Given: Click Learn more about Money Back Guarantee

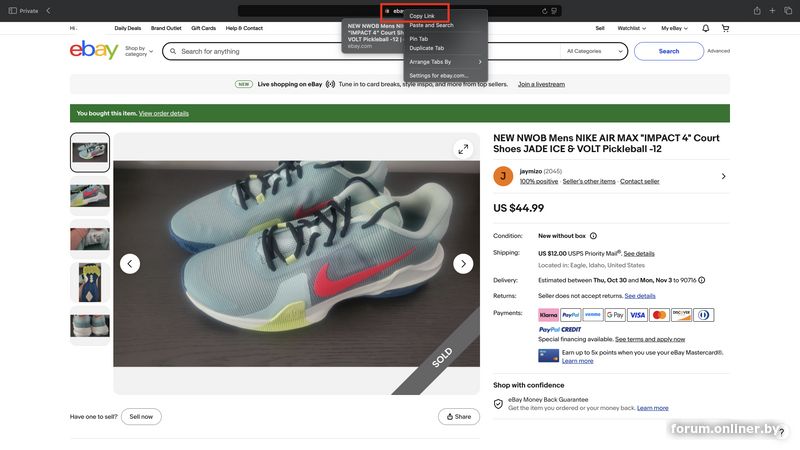Looking at the screenshot, I should click(653, 408).
